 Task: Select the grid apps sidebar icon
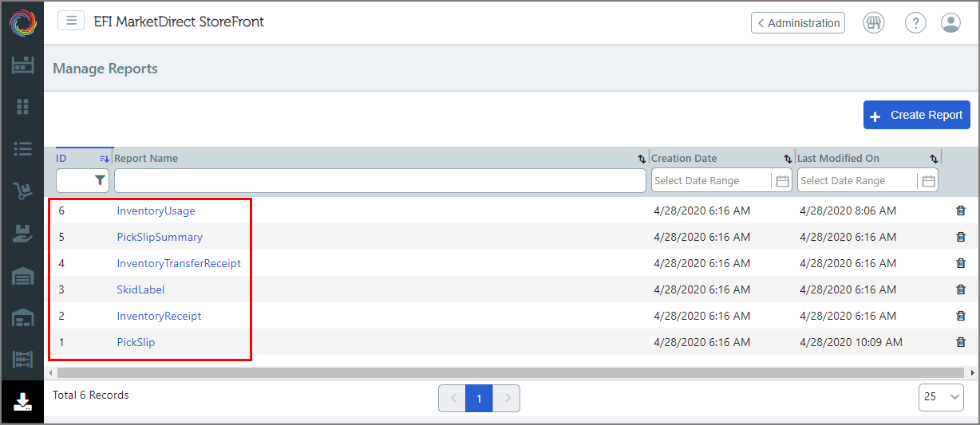point(22,107)
